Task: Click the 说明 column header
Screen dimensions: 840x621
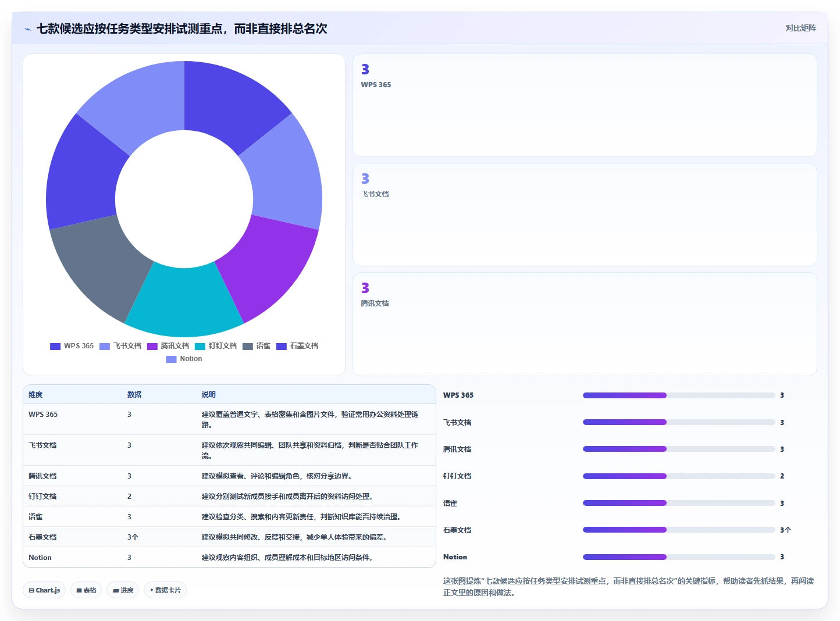Action: 209,395
